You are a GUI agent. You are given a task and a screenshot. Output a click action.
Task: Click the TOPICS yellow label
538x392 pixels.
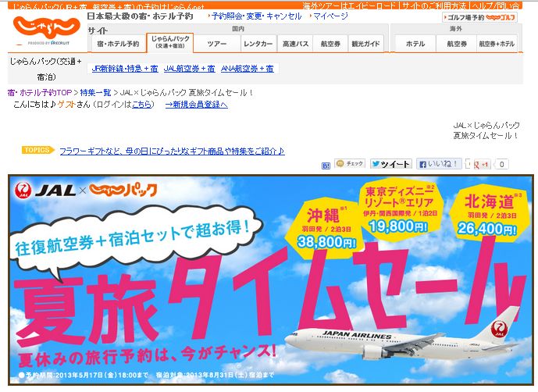point(37,151)
